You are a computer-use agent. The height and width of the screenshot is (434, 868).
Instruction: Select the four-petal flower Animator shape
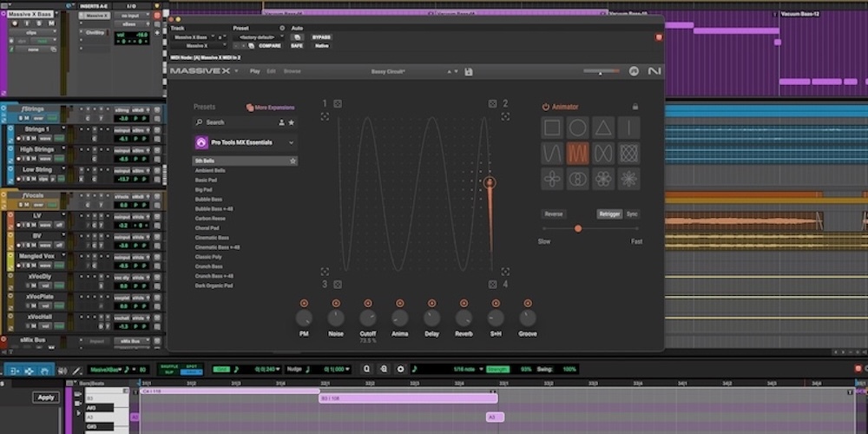pos(552,179)
